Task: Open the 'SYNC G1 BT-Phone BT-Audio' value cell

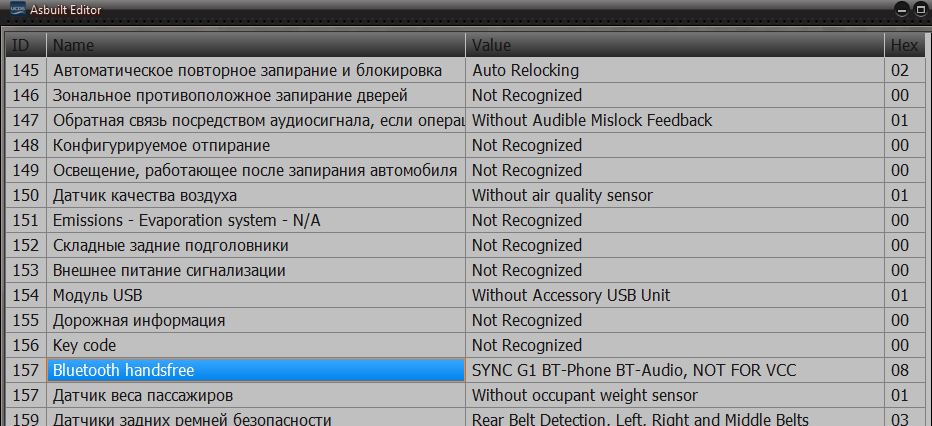Action: click(634, 370)
